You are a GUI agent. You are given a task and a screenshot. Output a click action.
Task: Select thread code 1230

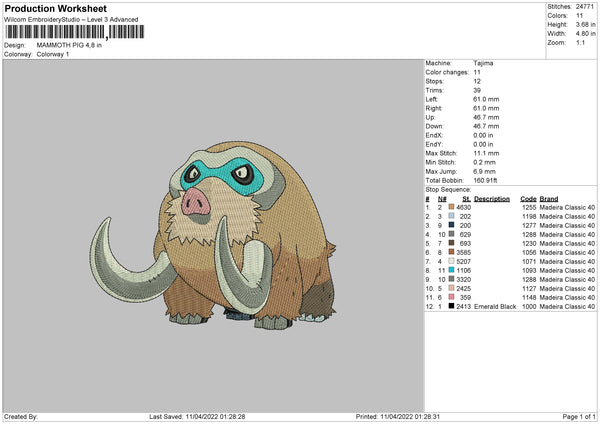[529, 243]
